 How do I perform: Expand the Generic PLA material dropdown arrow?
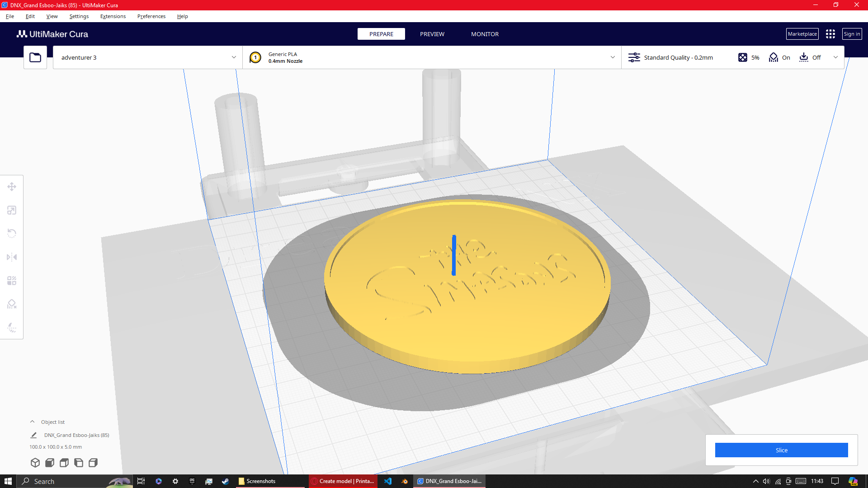click(613, 57)
